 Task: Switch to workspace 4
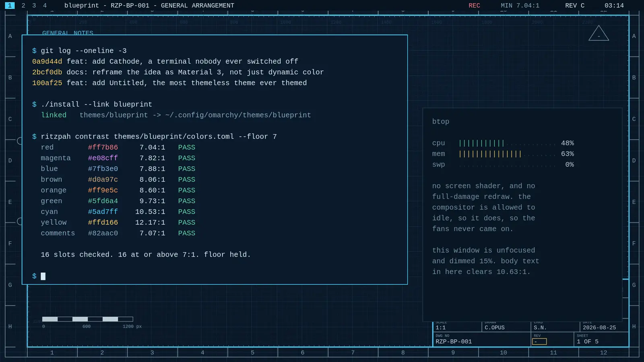(45, 6)
